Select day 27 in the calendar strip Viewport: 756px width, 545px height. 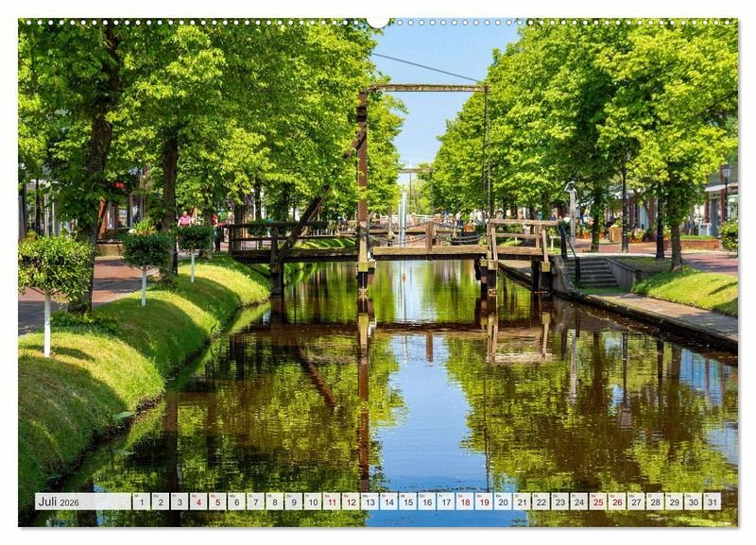636,502
